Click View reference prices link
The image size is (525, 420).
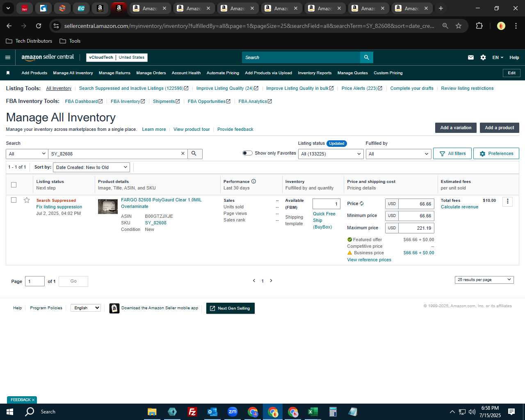pyautogui.click(x=369, y=260)
